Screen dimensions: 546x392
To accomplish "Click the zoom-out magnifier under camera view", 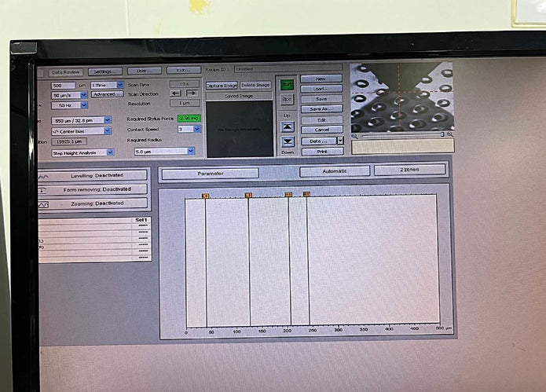I will [354, 136].
